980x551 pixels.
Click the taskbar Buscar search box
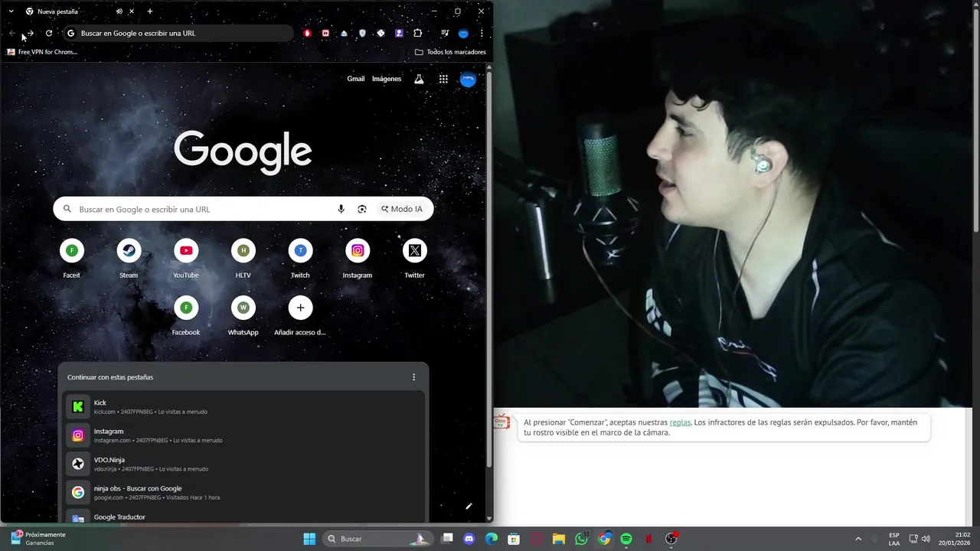[x=377, y=539]
